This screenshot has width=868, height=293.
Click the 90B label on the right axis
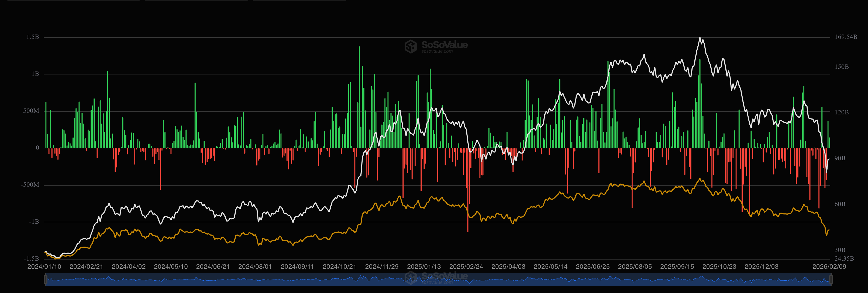tap(840, 158)
